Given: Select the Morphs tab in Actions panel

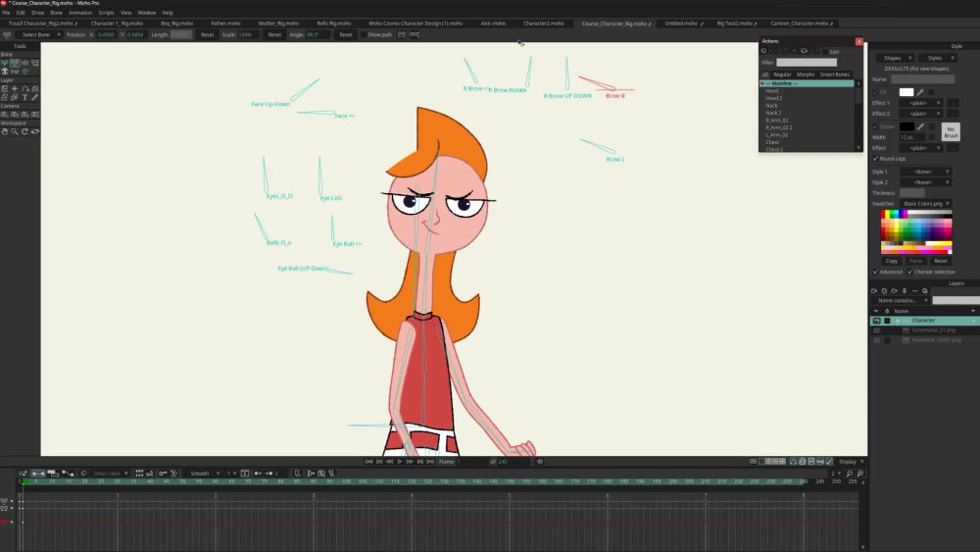Looking at the screenshot, I should [805, 75].
